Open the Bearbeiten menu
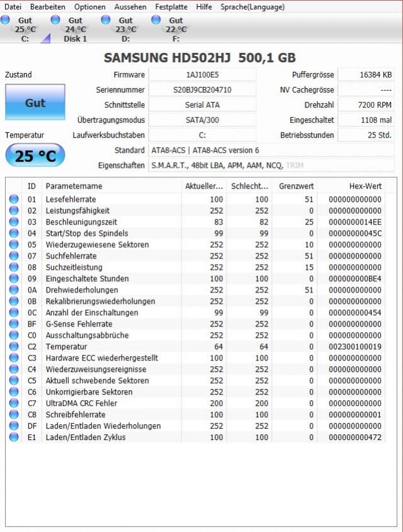The width and height of the screenshot is (403, 532). point(47,7)
